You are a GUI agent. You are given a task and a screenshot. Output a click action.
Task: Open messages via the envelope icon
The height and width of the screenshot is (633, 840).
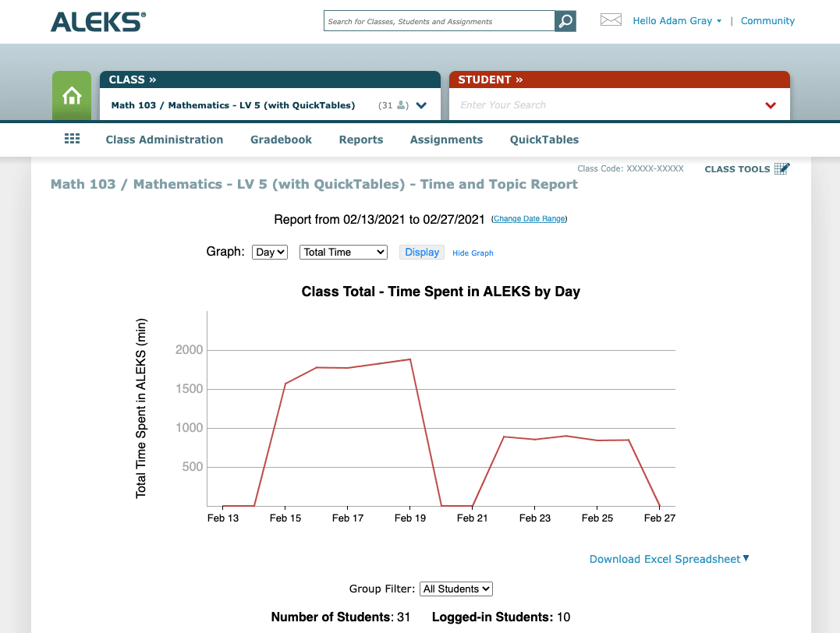tap(611, 20)
